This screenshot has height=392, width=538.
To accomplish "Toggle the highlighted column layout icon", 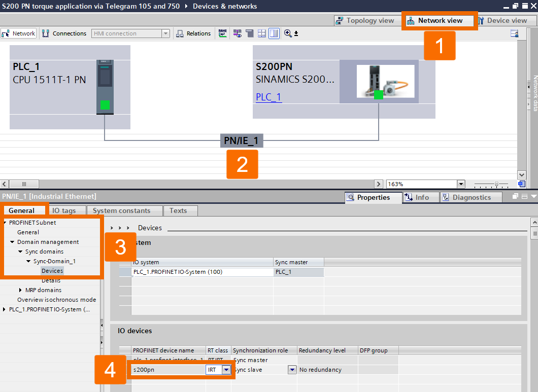I will point(274,33).
